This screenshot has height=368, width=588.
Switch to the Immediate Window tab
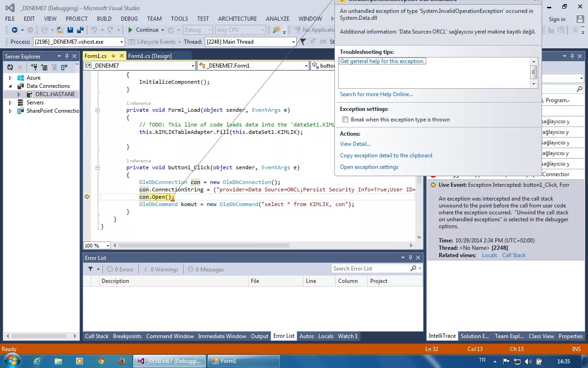[x=222, y=336]
